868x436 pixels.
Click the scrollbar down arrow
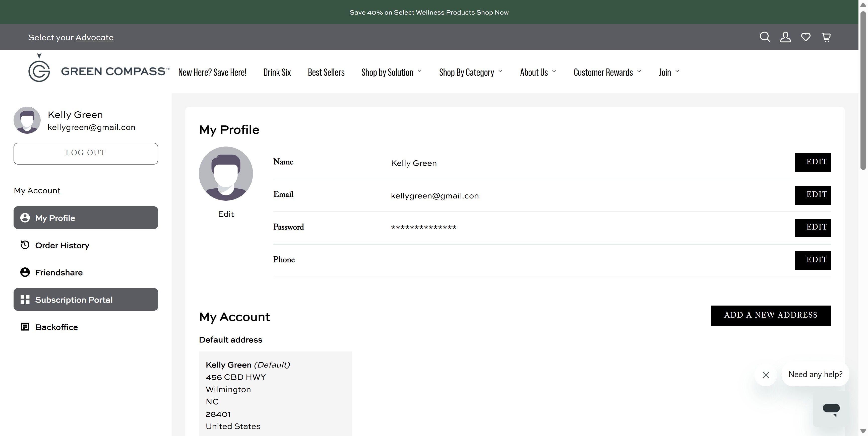863,431
